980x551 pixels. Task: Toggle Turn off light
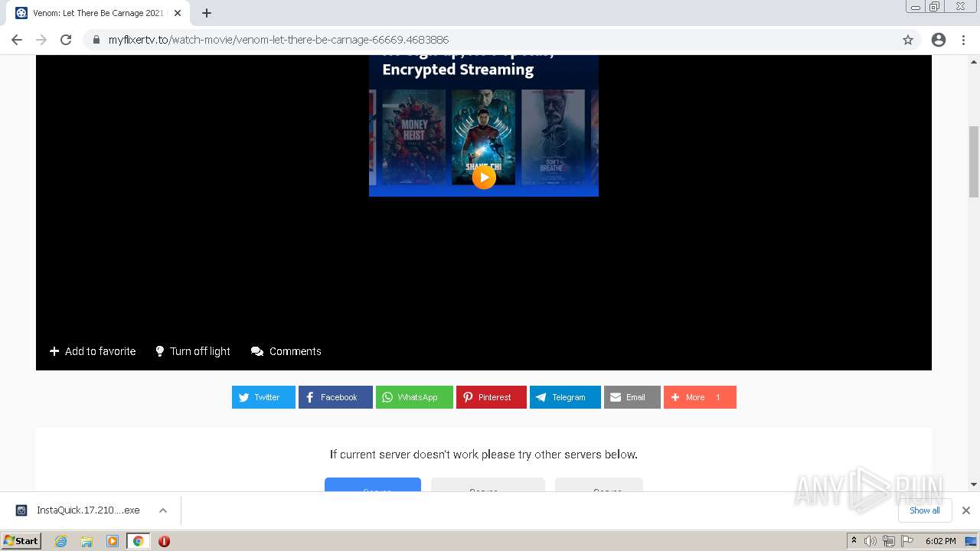pyautogui.click(x=192, y=351)
